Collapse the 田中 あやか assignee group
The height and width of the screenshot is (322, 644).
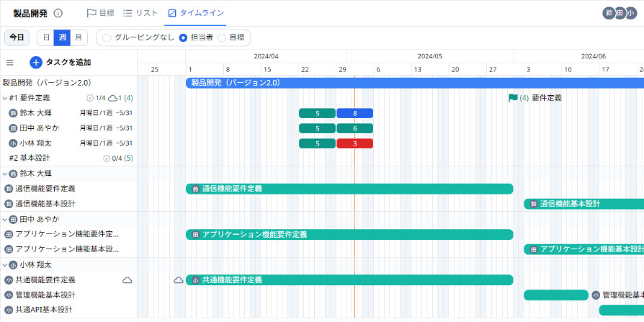tap(4, 219)
